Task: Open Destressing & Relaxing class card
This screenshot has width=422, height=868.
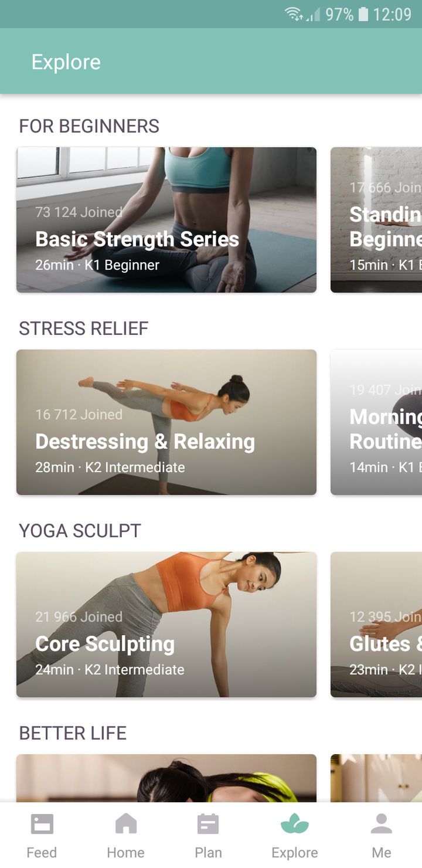Action: point(166,422)
